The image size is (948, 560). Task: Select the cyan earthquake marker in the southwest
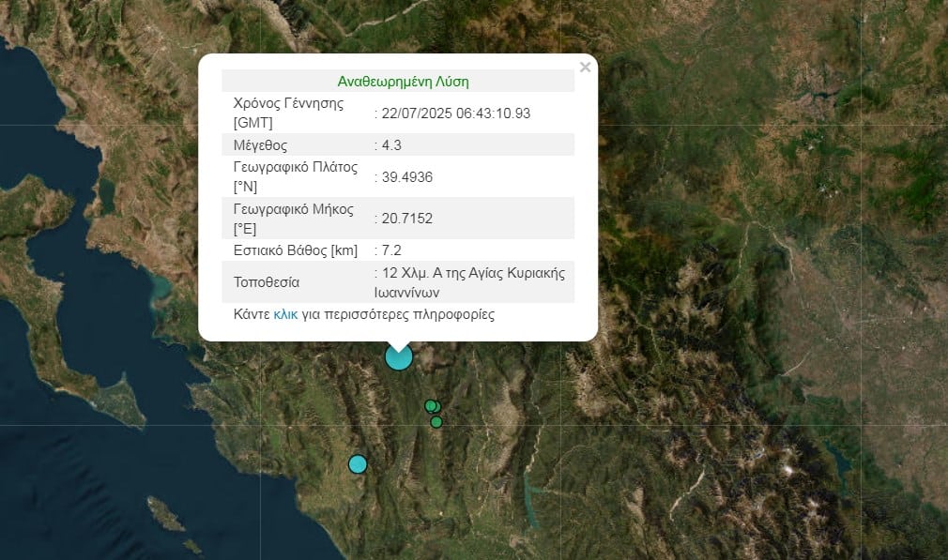(x=358, y=463)
